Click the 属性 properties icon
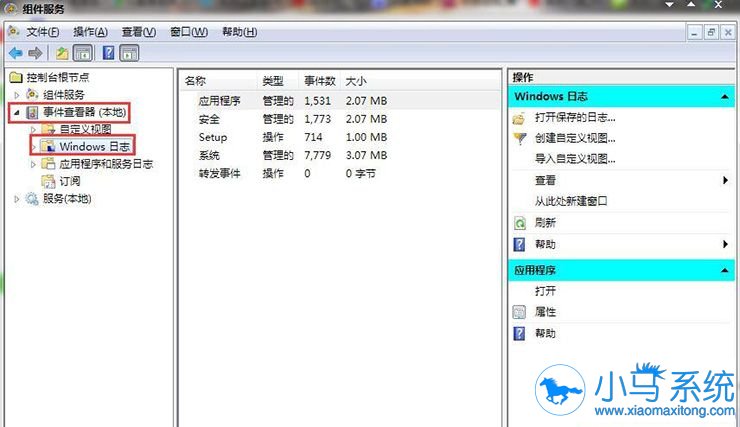 pyautogui.click(x=519, y=312)
